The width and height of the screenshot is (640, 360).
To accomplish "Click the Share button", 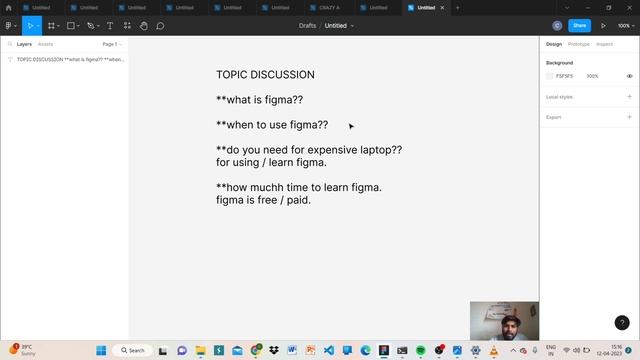I will pos(579,25).
